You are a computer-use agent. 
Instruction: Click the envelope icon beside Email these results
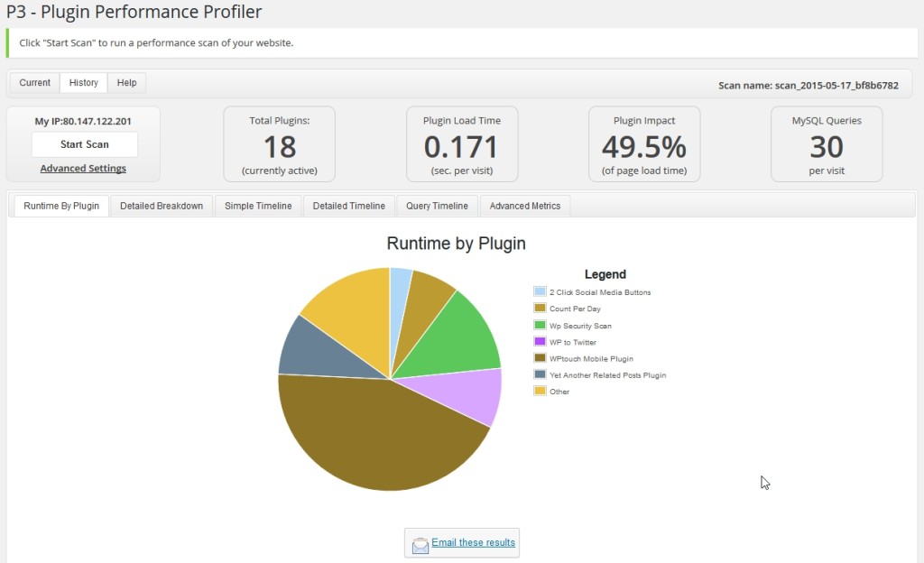tap(420, 544)
